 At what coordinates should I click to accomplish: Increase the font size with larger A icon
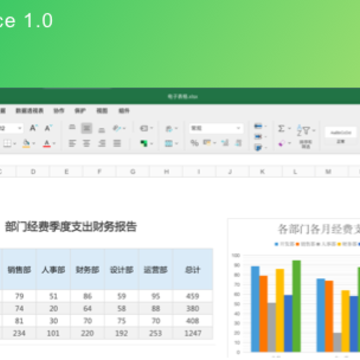click(x=33, y=128)
